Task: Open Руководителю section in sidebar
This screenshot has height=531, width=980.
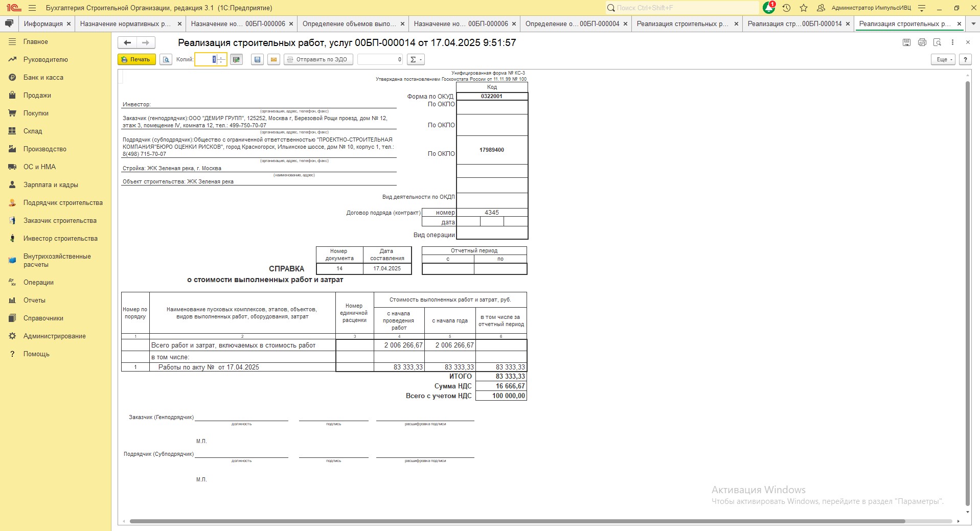Action: (x=55, y=60)
